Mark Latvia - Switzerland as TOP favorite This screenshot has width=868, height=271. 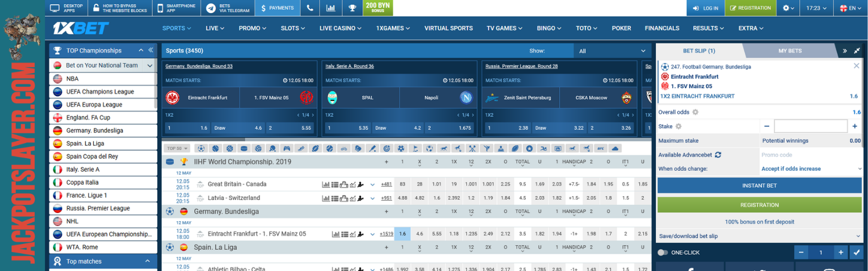(200, 198)
